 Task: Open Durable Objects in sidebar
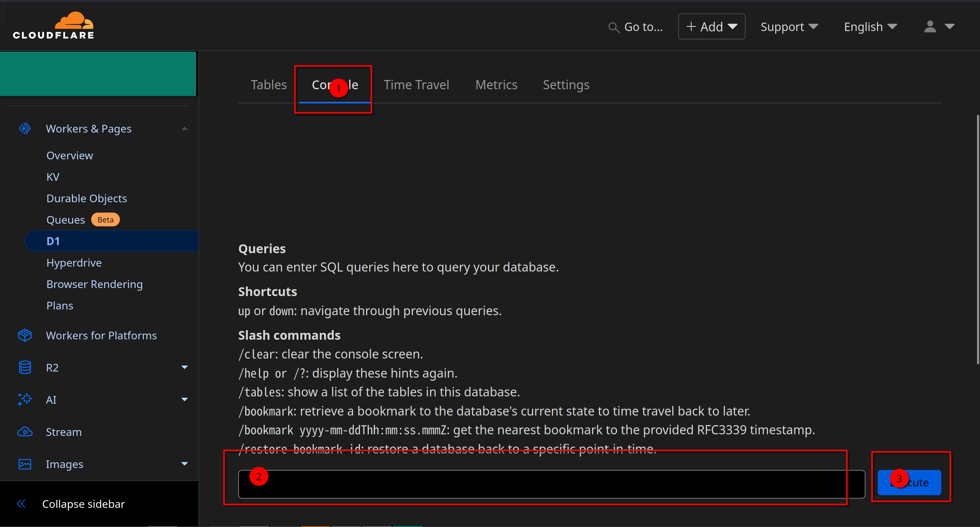(x=87, y=198)
